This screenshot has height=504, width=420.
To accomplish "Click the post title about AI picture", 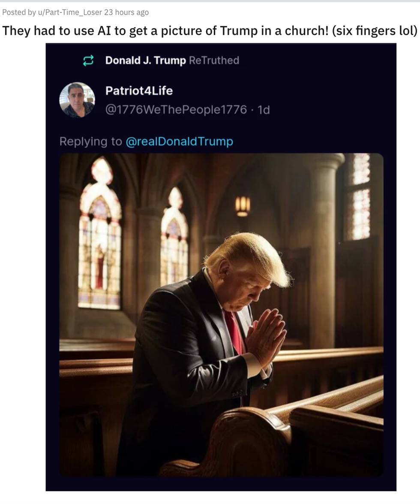I will click(x=210, y=31).
